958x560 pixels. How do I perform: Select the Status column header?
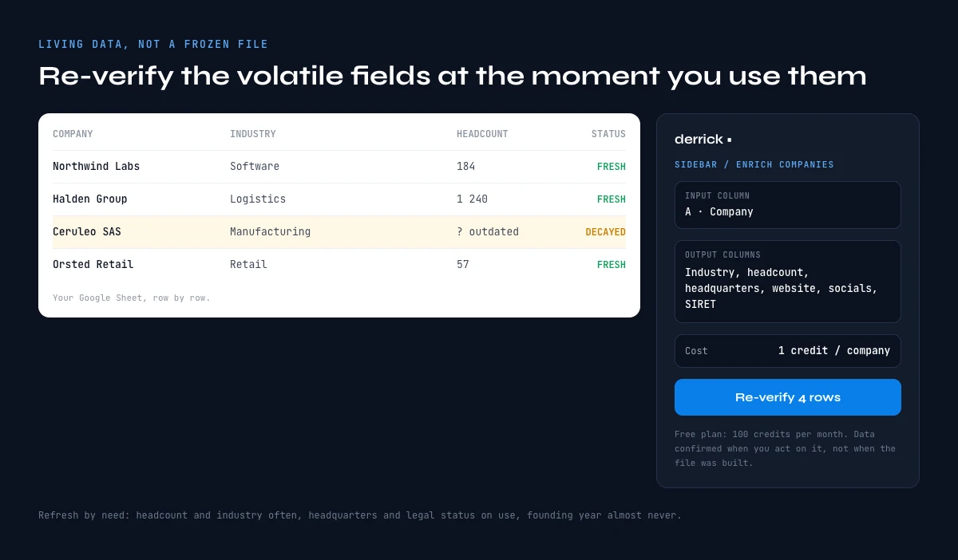coord(608,134)
